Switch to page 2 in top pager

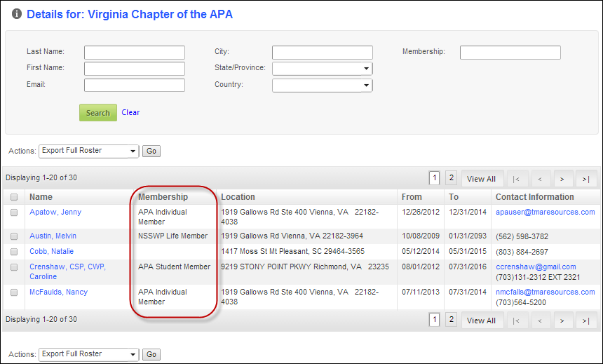pyautogui.click(x=451, y=178)
